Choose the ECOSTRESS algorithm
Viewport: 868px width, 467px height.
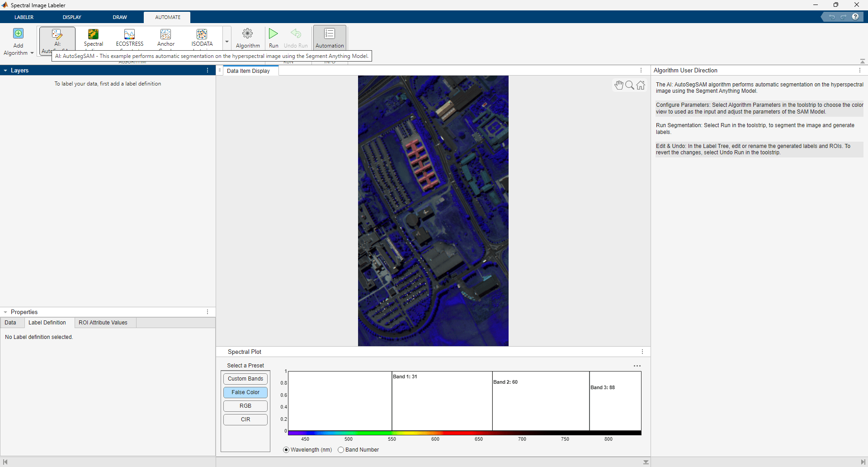129,38
